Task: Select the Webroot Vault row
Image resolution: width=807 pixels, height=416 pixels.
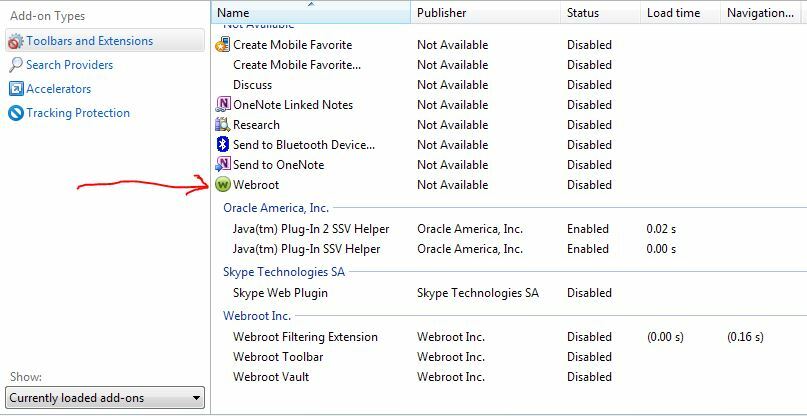Action: 510,377
